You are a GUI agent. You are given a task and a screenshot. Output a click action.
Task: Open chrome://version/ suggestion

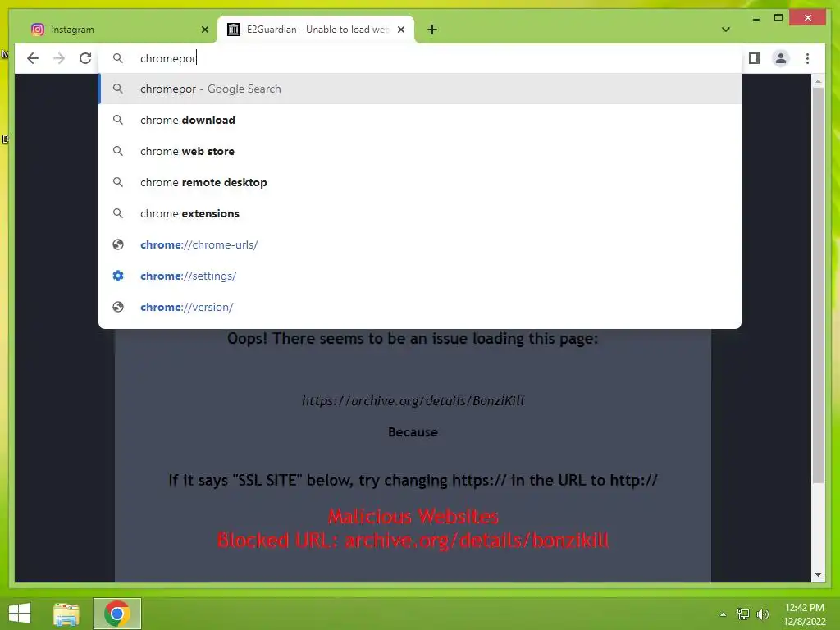pyautogui.click(x=420, y=307)
